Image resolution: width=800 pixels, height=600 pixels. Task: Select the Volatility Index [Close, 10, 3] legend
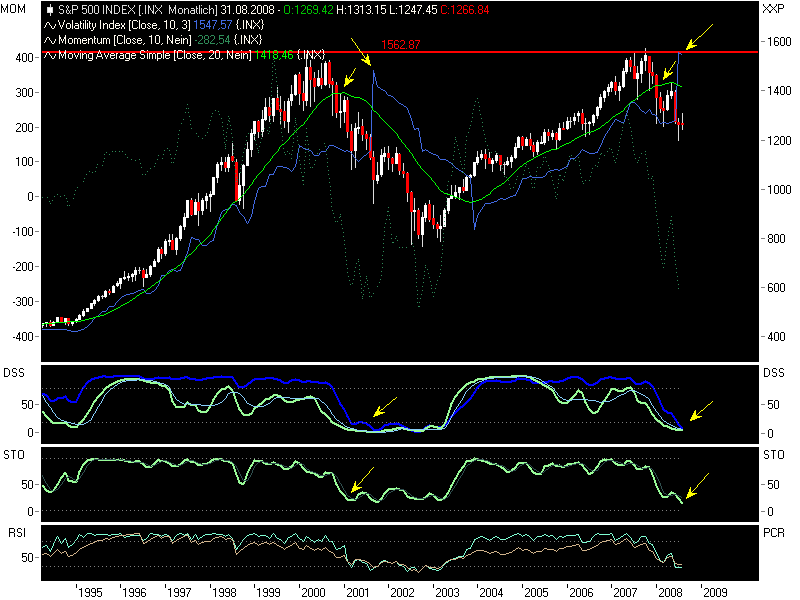124,25
